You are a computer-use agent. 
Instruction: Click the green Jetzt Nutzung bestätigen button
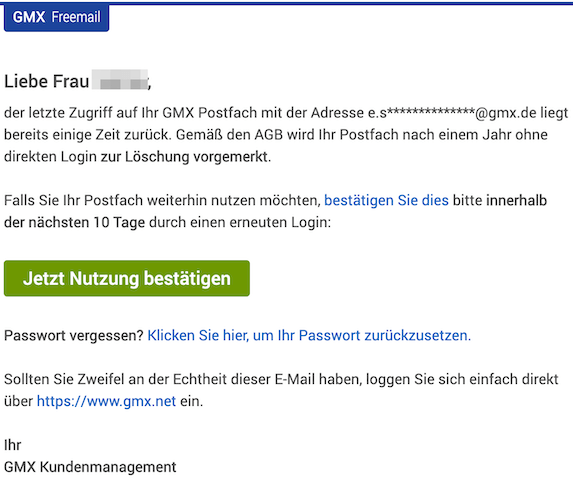(127, 279)
